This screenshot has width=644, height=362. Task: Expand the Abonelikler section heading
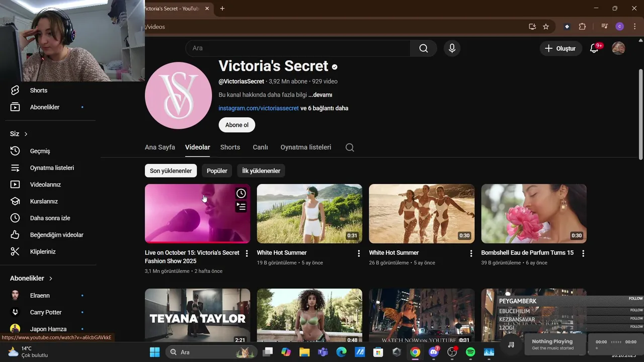[x=31, y=278]
